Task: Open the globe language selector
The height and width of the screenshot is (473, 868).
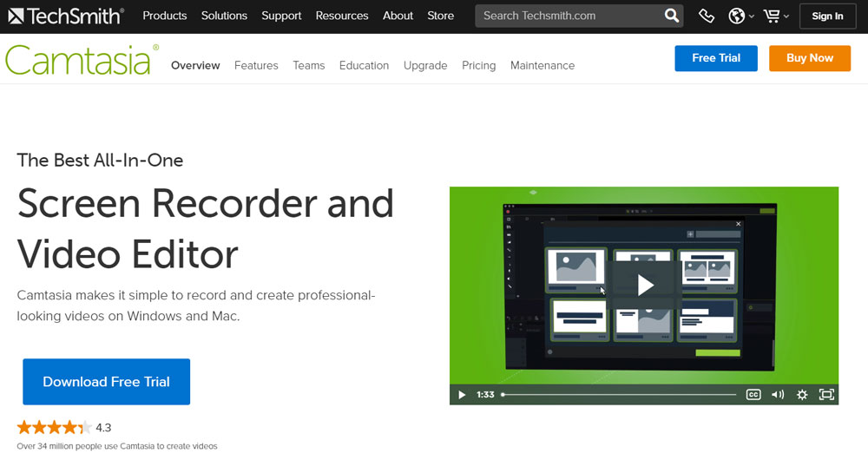Action: click(x=740, y=16)
